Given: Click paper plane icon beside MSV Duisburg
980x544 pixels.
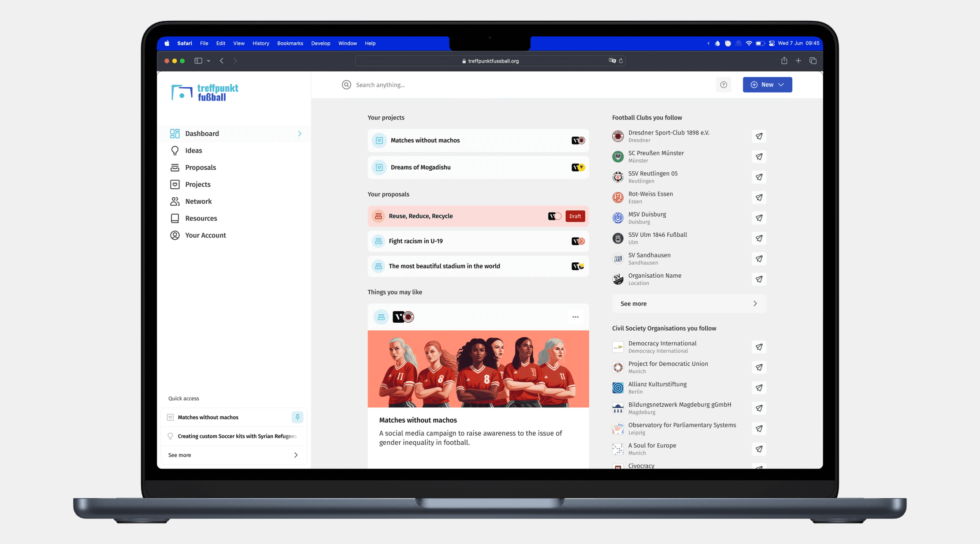Looking at the screenshot, I should point(759,218).
